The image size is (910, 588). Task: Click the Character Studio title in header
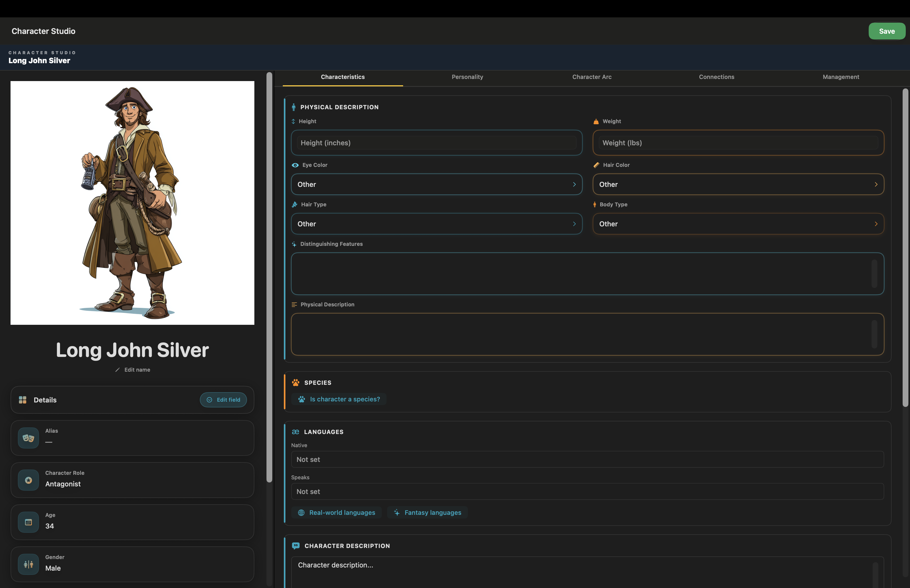coord(43,31)
